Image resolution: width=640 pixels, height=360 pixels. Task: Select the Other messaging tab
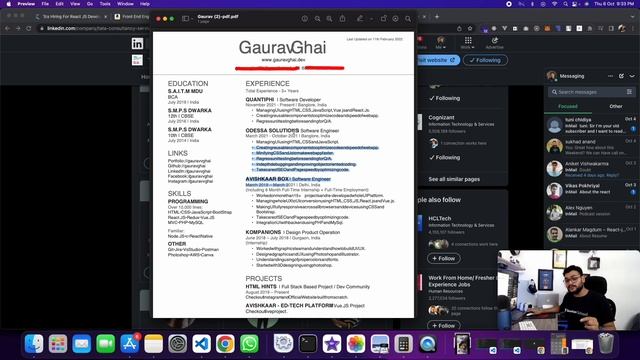pyautogui.click(x=616, y=106)
